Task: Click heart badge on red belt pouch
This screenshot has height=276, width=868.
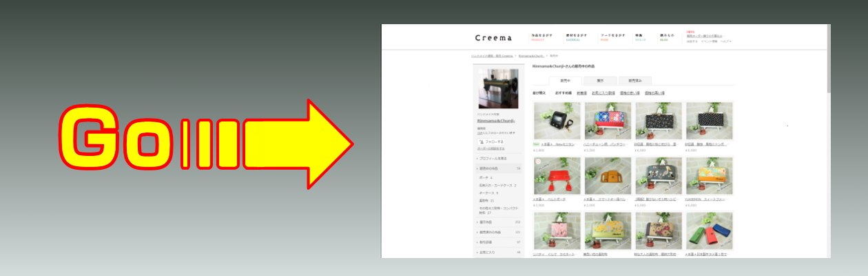Action: [x=537, y=162]
